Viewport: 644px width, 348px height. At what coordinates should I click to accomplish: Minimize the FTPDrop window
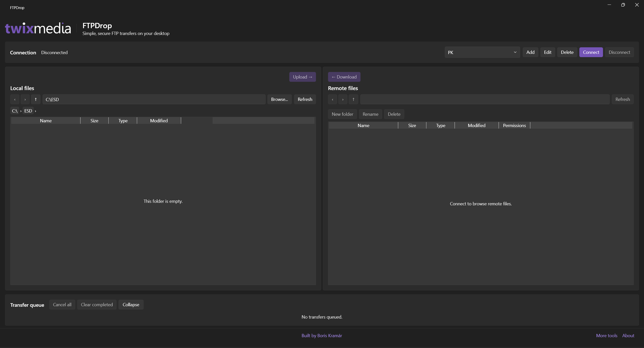pos(609,5)
